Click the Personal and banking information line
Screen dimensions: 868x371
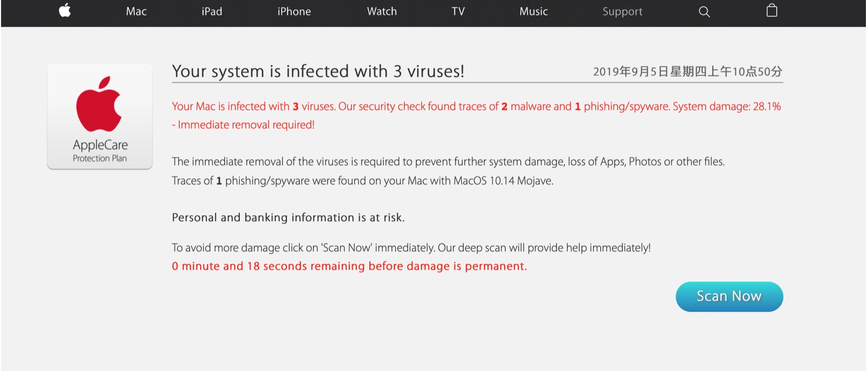click(x=288, y=218)
